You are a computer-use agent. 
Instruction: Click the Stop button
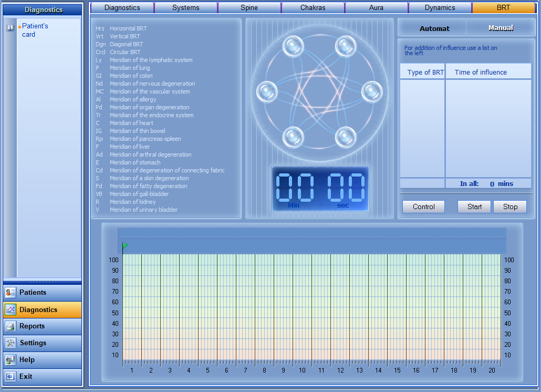click(x=510, y=207)
